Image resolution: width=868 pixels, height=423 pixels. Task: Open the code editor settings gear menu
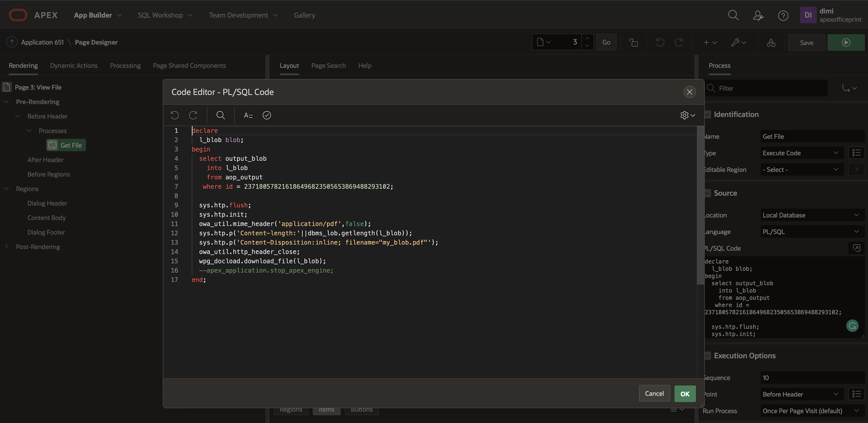pyautogui.click(x=687, y=115)
